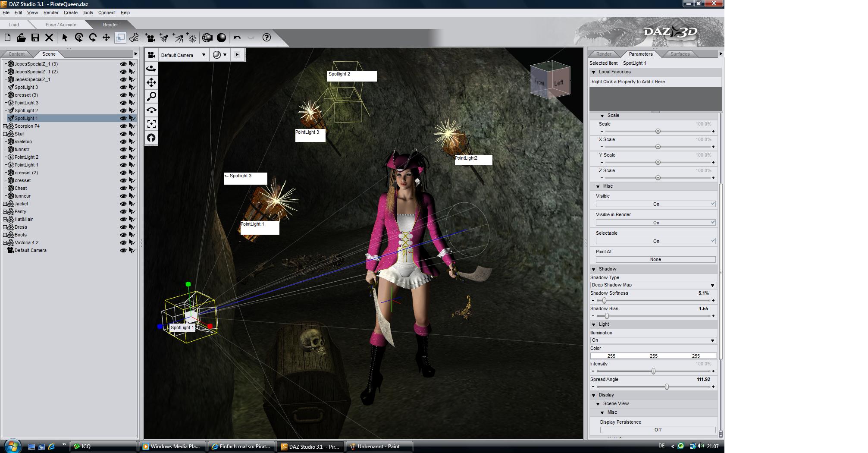Screen dimensions: 868x453
Task: Open the Create menu
Action: (x=71, y=13)
